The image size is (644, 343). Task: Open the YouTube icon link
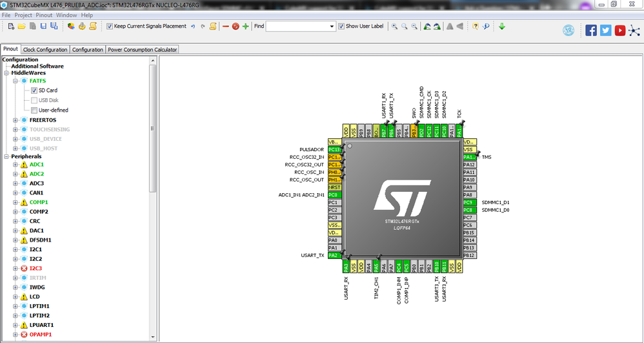coord(619,30)
